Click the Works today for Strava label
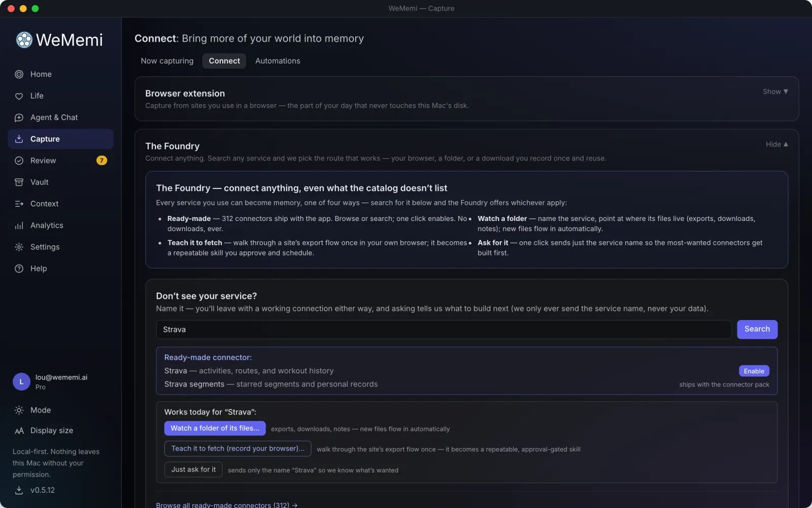Viewport: 812px width, 508px height. 210,412
